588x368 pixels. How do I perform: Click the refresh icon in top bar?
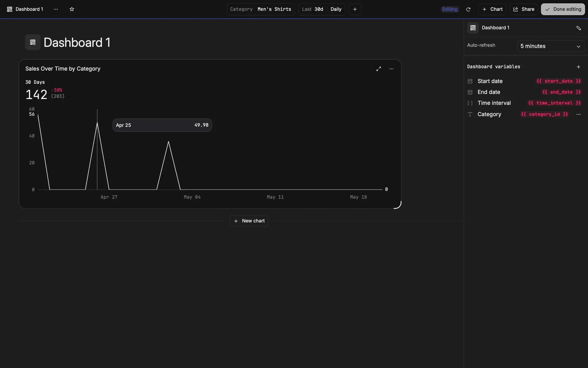[x=468, y=9]
